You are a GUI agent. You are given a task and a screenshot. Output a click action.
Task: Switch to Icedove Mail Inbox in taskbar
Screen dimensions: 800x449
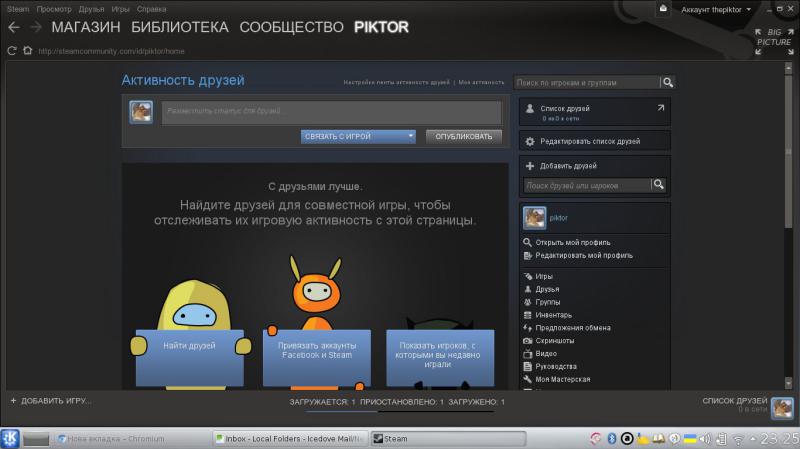coord(288,439)
